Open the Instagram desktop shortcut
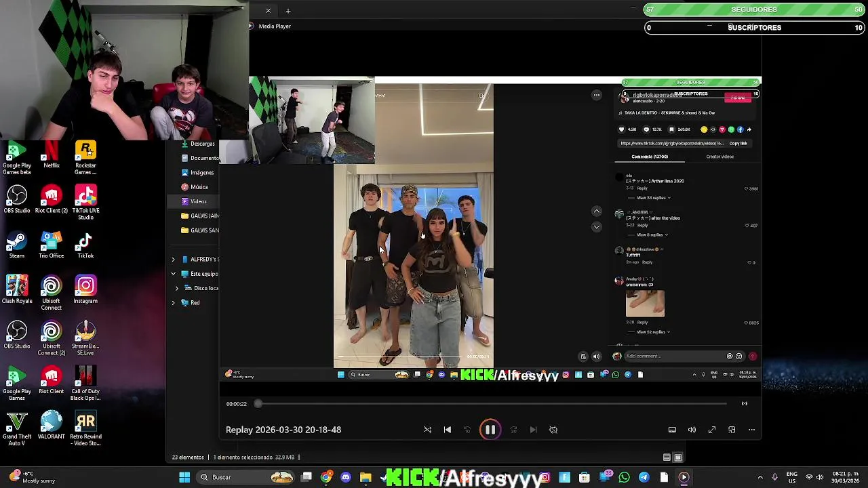Viewport: 868px width, 488px height. (85, 290)
